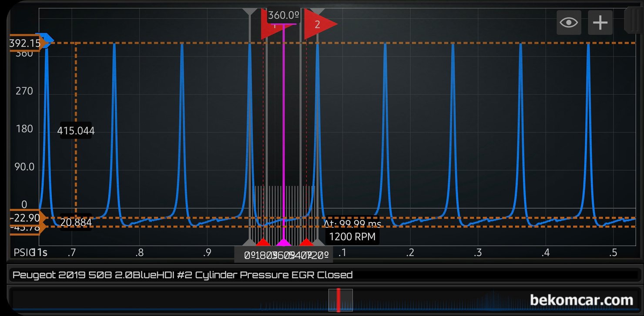Click the left red bottom phase triangle

(x=262, y=242)
